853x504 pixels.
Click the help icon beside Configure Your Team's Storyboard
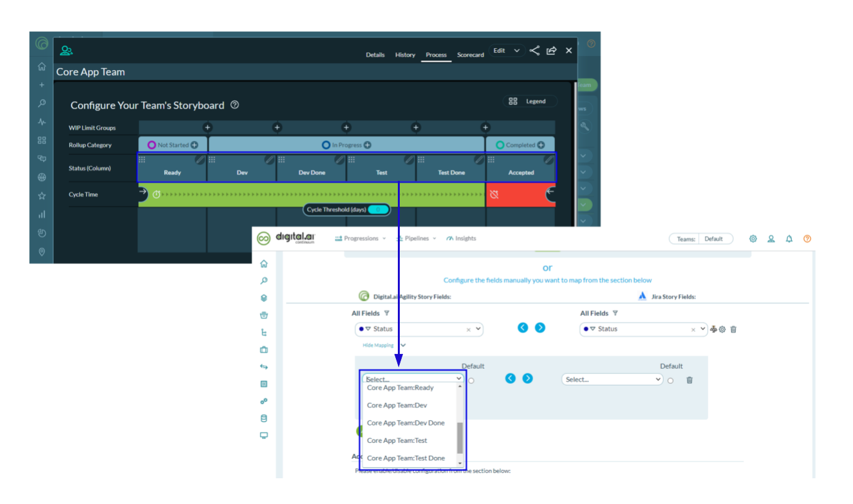coord(234,104)
